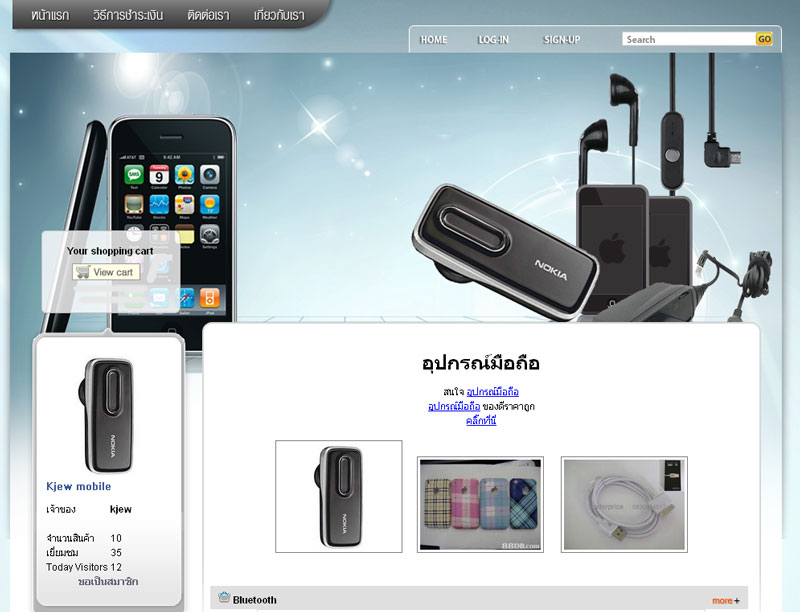Go to the SIGN-UP tab
This screenshot has width=800, height=612.
point(562,40)
